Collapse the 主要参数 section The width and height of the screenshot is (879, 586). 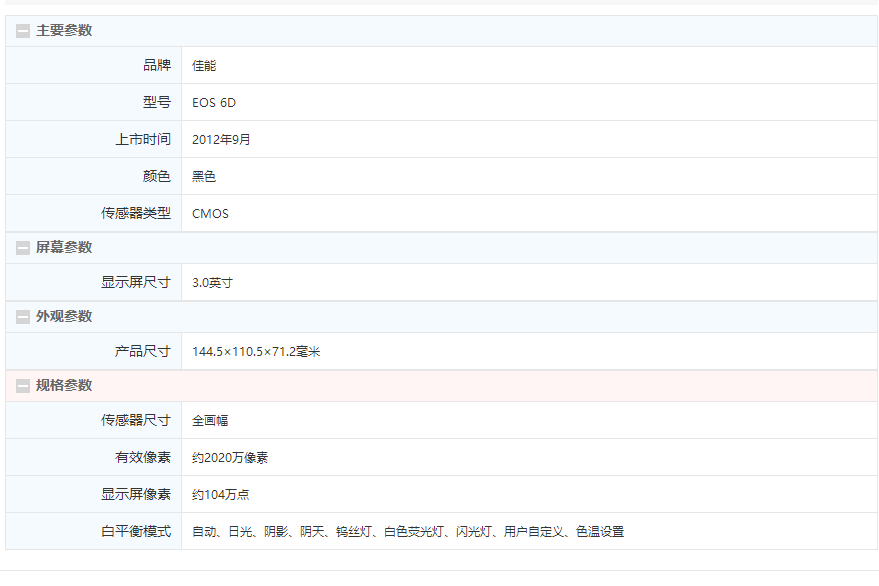tap(23, 31)
